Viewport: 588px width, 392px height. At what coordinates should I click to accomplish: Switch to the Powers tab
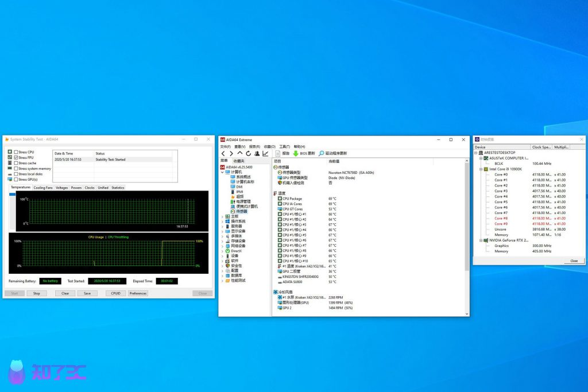coord(76,188)
